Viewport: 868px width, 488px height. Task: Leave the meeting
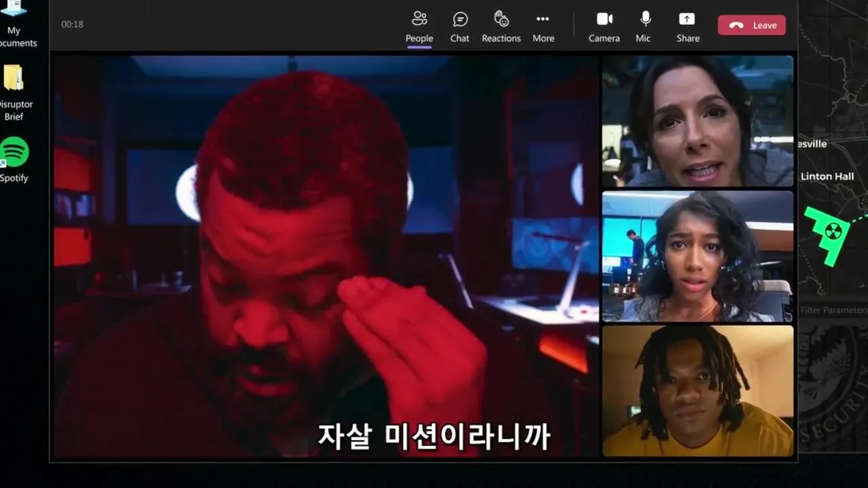coord(752,25)
